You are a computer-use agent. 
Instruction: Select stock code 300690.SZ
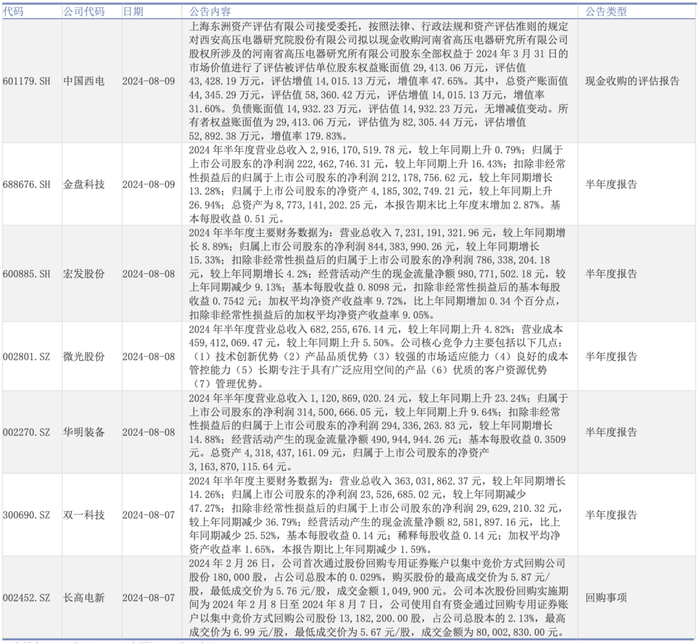pos(26,515)
